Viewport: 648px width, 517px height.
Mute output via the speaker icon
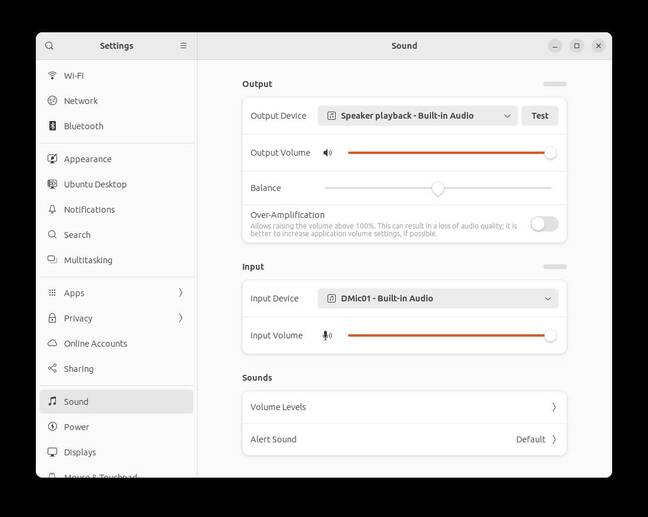tap(327, 153)
